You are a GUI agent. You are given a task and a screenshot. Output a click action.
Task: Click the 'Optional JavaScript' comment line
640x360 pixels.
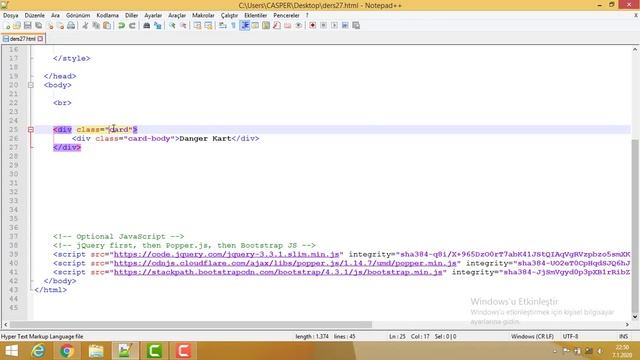click(118, 236)
